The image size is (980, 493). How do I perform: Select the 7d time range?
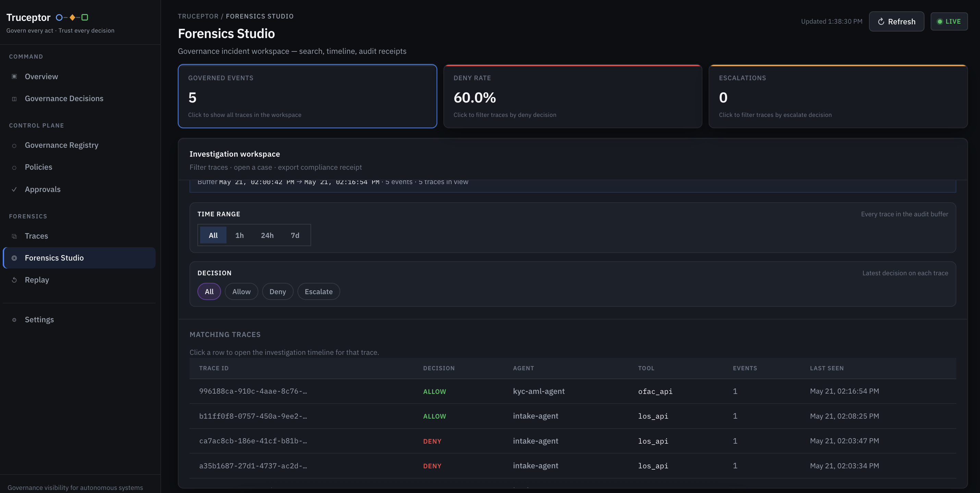[295, 235]
